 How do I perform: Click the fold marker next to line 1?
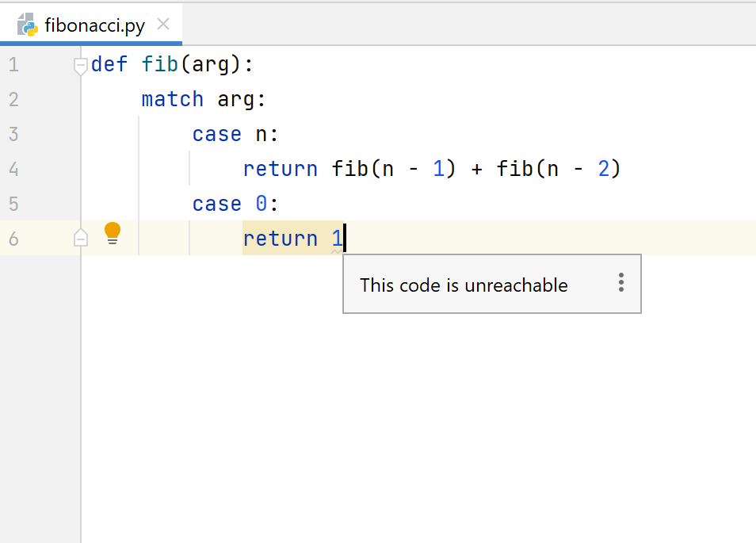point(80,66)
